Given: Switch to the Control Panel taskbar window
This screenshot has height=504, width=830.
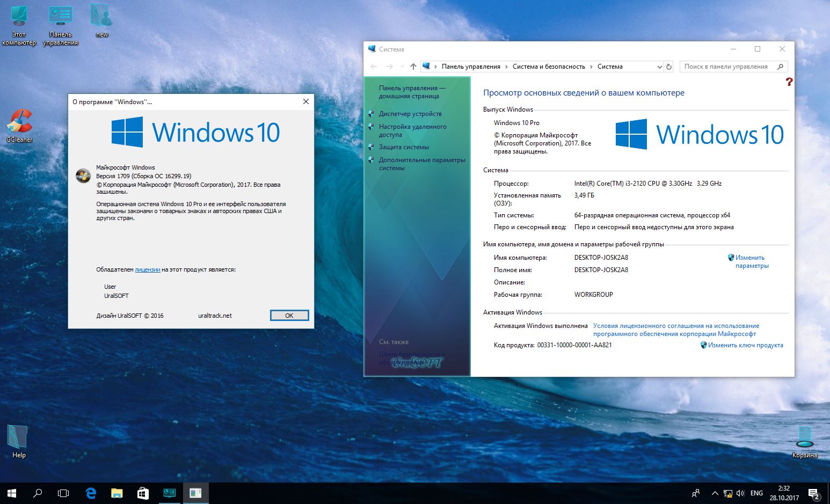Looking at the screenshot, I should [x=169, y=493].
